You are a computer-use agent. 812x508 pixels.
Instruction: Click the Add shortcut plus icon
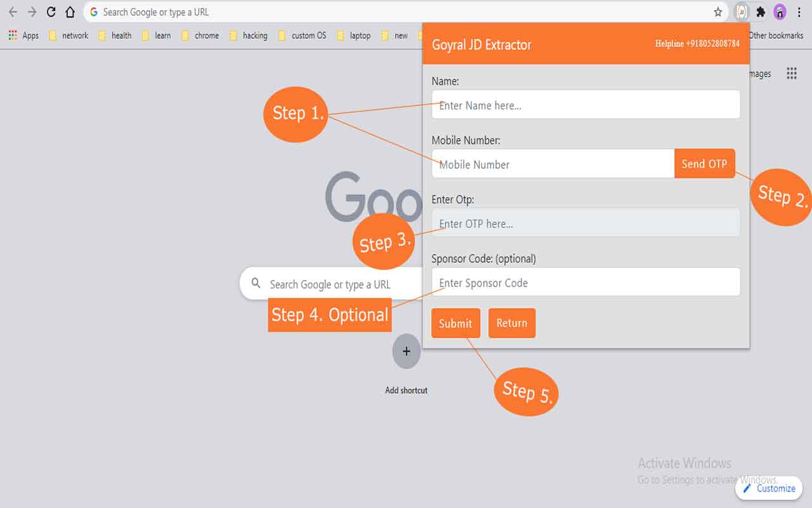[407, 351]
